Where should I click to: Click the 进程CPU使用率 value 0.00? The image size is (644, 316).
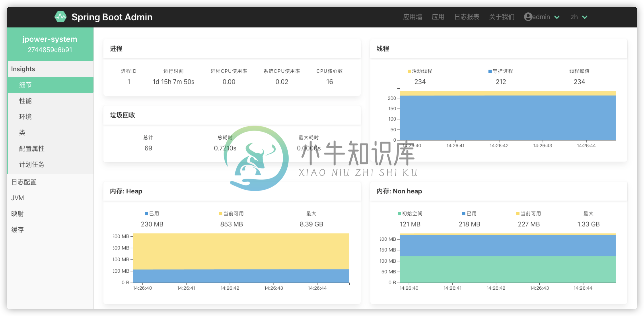point(229,82)
